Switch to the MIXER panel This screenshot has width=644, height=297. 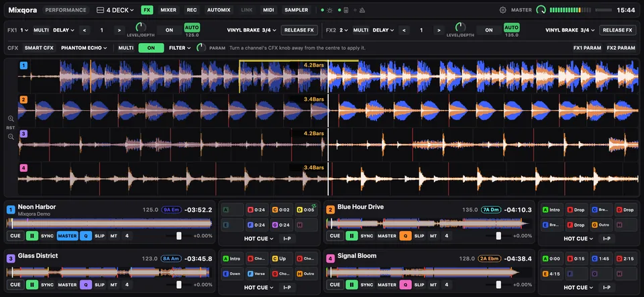click(168, 10)
